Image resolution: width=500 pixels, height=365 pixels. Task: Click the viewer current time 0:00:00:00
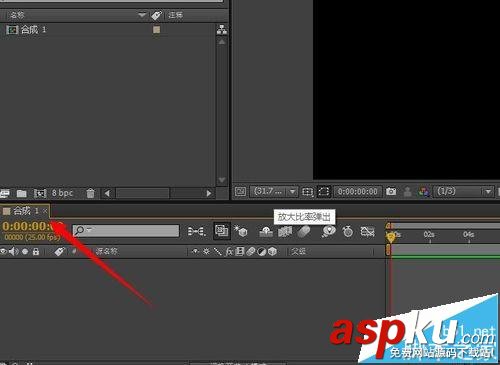coord(358,192)
